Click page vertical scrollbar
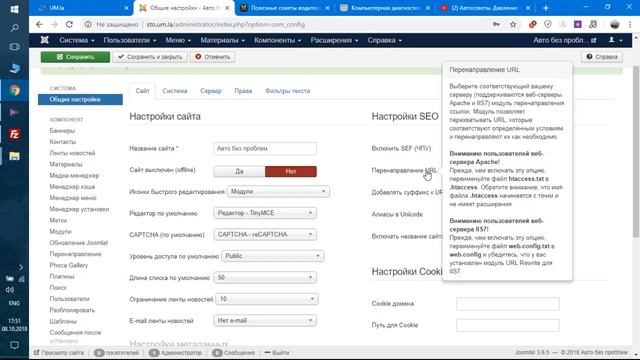Image resolution: width=640 pixels, height=360 pixels. [636, 151]
